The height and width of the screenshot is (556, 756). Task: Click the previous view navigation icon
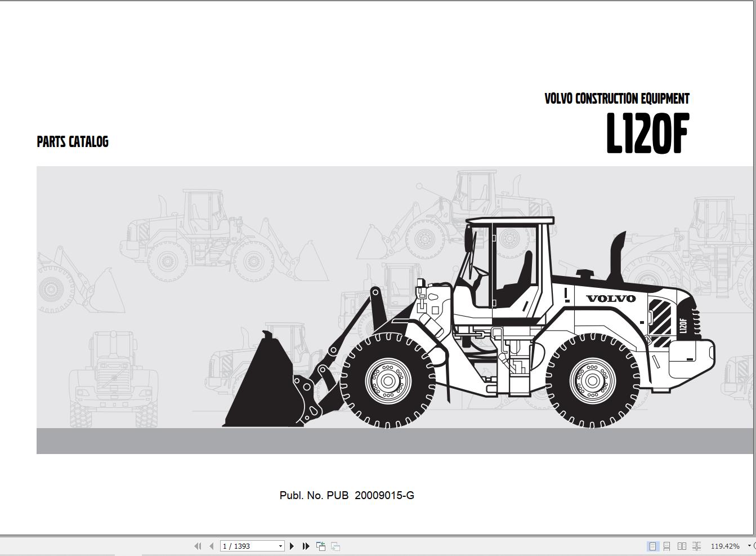click(321, 546)
